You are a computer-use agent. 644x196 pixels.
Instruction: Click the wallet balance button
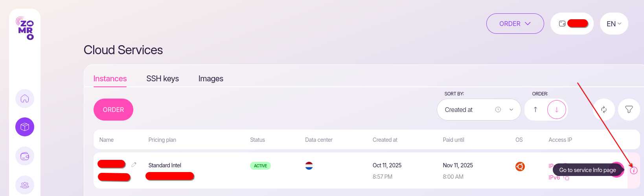click(x=572, y=24)
